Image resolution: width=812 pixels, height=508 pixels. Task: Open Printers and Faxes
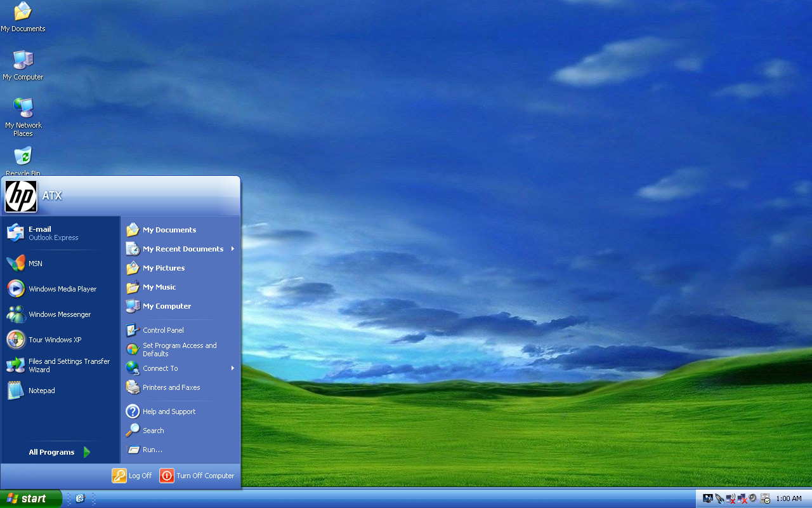(181, 387)
